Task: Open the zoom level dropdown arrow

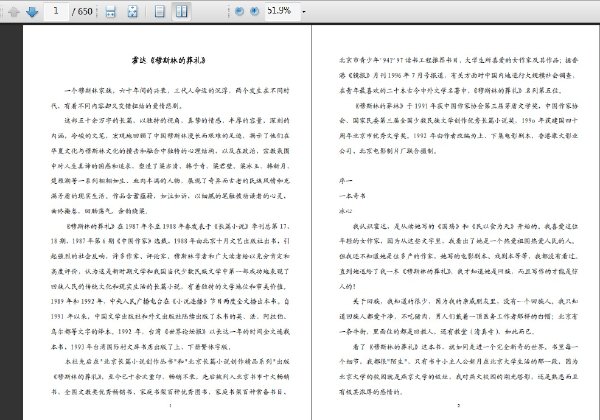Action: click(304, 12)
